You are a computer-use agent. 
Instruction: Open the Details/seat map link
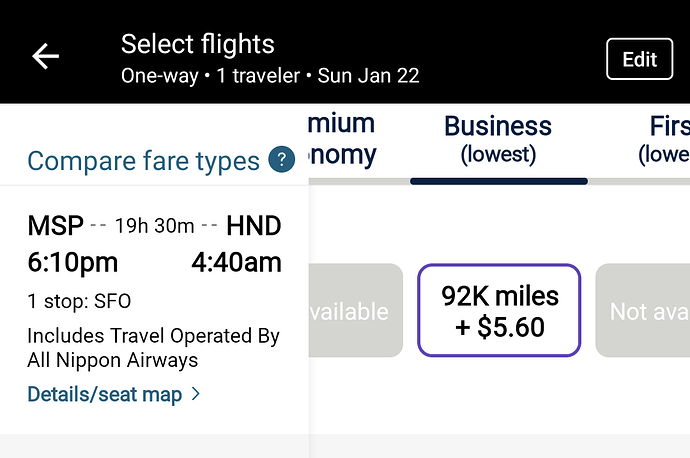pyautogui.click(x=105, y=394)
